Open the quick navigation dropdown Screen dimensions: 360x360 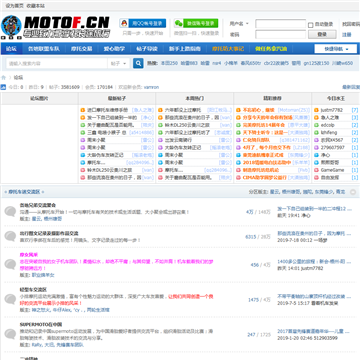336,49
